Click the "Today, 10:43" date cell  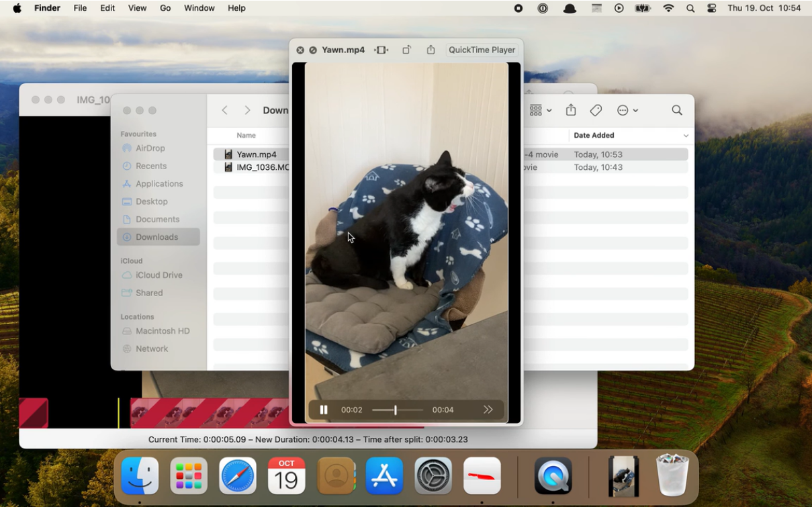(598, 167)
